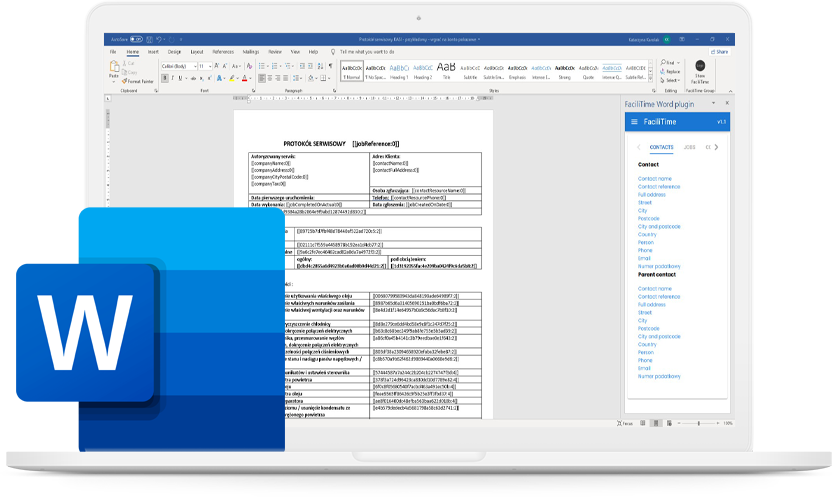Click the Format Painter tool
This screenshot has width=832, height=497.
pyautogui.click(x=137, y=81)
